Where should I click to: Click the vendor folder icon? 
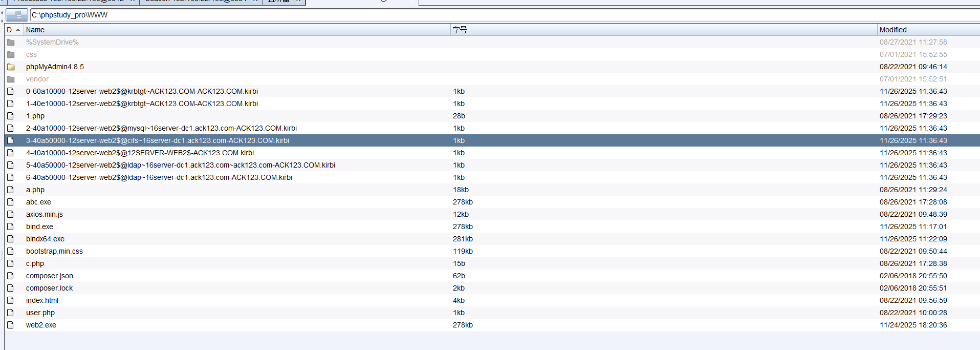pyautogui.click(x=11, y=79)
